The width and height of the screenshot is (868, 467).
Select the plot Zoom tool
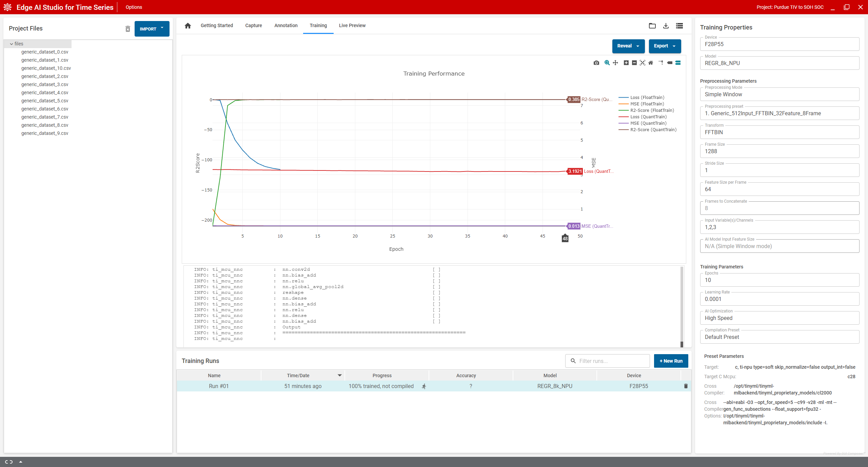[607, 63]
